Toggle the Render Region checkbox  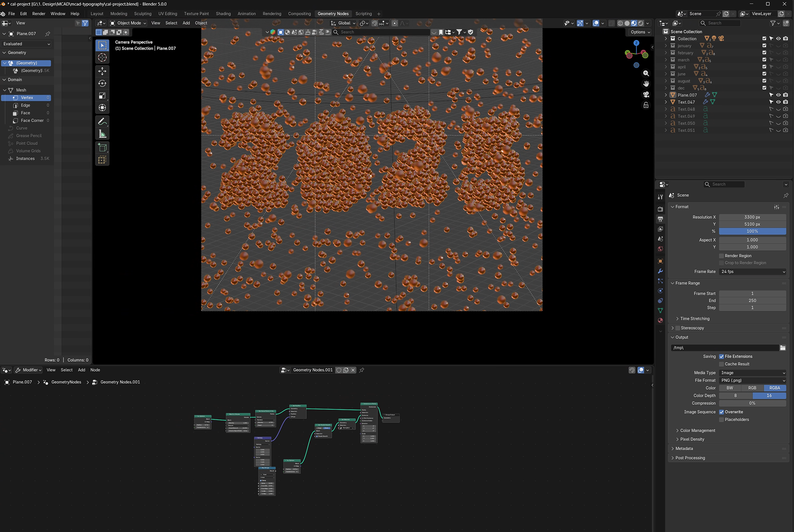pyautogui.click(x=721, y=256)
